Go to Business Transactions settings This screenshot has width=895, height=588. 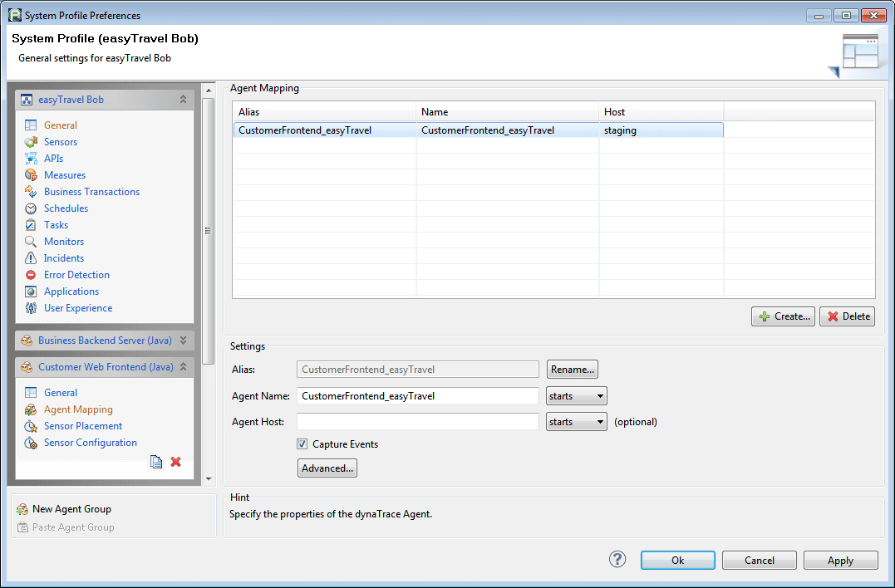(x=92, y=192)
